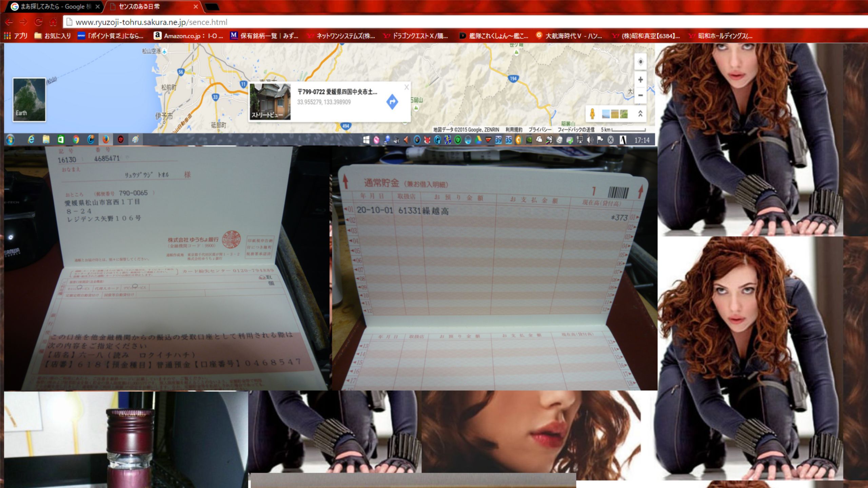This screenshot has height=488, width=868.
Task: Click the 〒799-0722 address text in map card
Action: pyautogui.click(x=337, y=92)
